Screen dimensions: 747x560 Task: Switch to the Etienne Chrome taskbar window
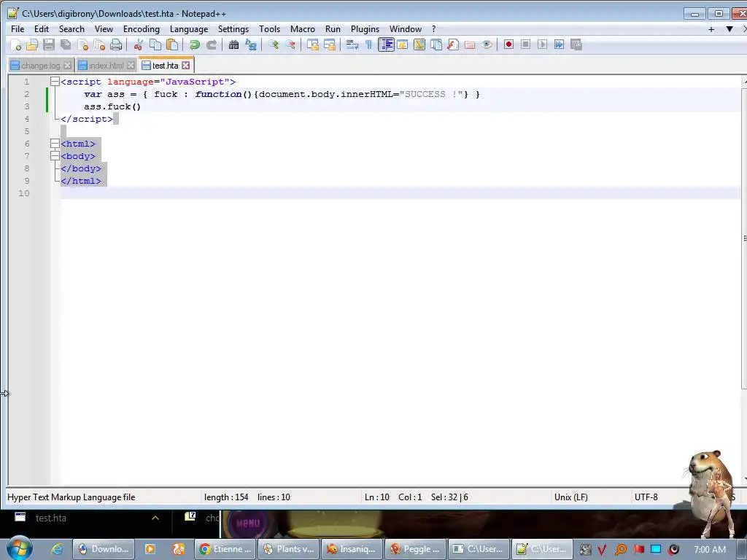[225, 549]
